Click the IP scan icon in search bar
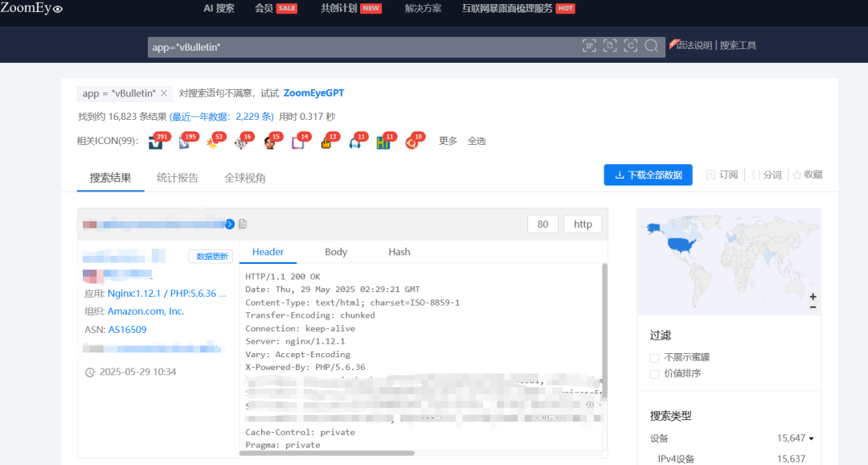 coord(589,47)
